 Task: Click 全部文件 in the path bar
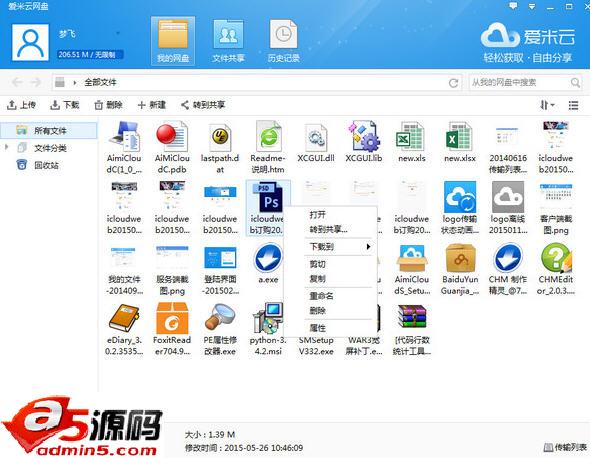[100, 82]
